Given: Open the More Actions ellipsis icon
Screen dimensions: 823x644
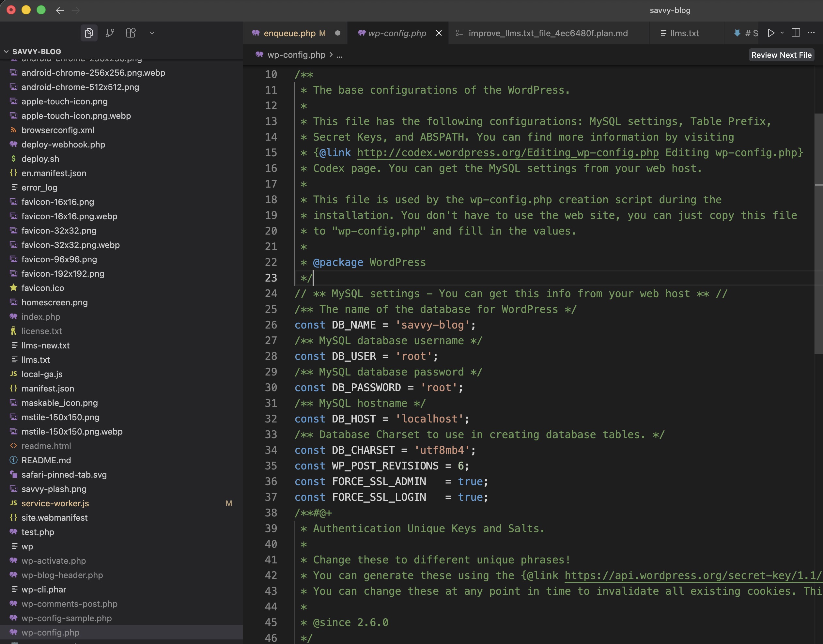Looking at the screenshot, I should click(811, 33).
